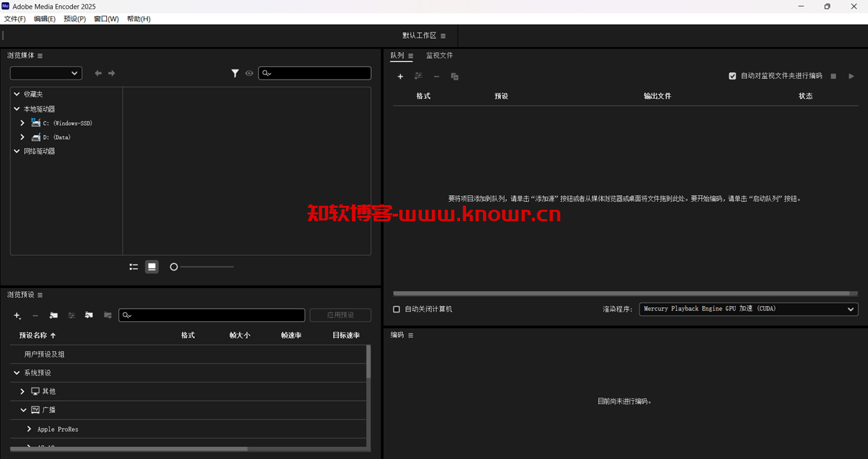Click the preset settings sliders icon
Image resolution: width=868 pixels, height=459 pixels.
pos(71,315)
